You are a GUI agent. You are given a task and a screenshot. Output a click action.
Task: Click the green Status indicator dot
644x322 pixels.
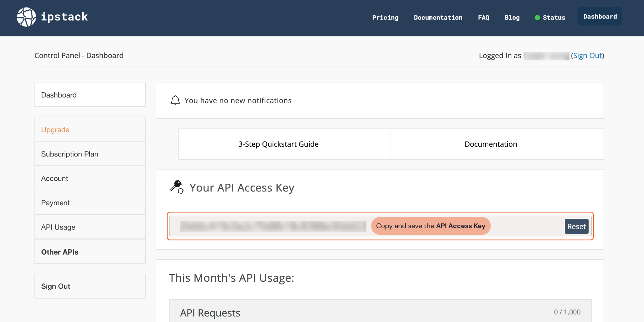537,18
